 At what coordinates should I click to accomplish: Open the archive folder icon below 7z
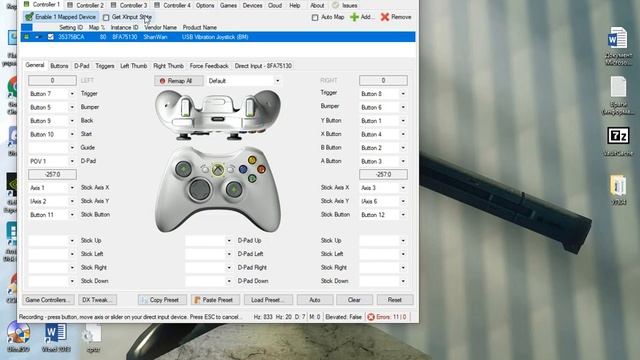point(618,186)
